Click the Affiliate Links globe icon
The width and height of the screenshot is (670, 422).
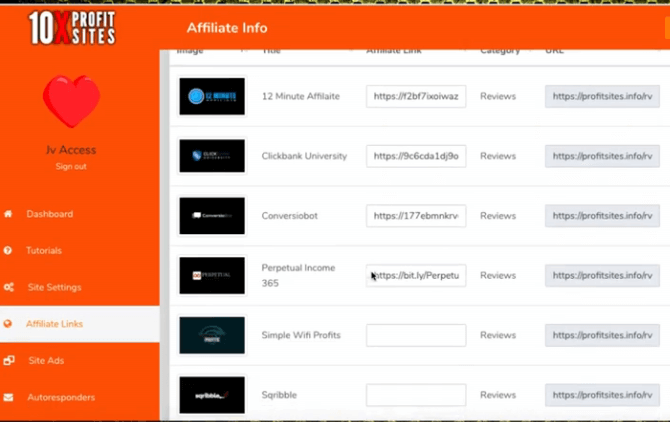(x=8, y=324)
